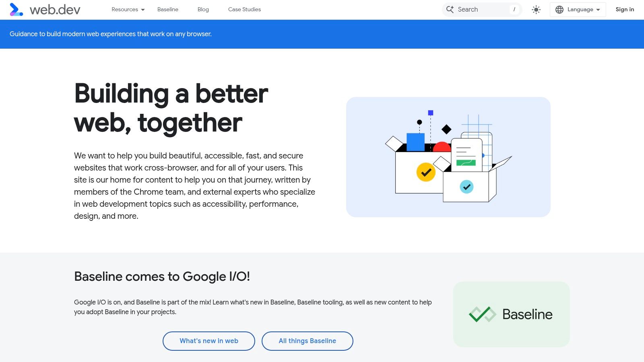Screen dimensions: 644x362
Task: Click the slash shortcut key hint in search
Action: click(x=514, y=10)
